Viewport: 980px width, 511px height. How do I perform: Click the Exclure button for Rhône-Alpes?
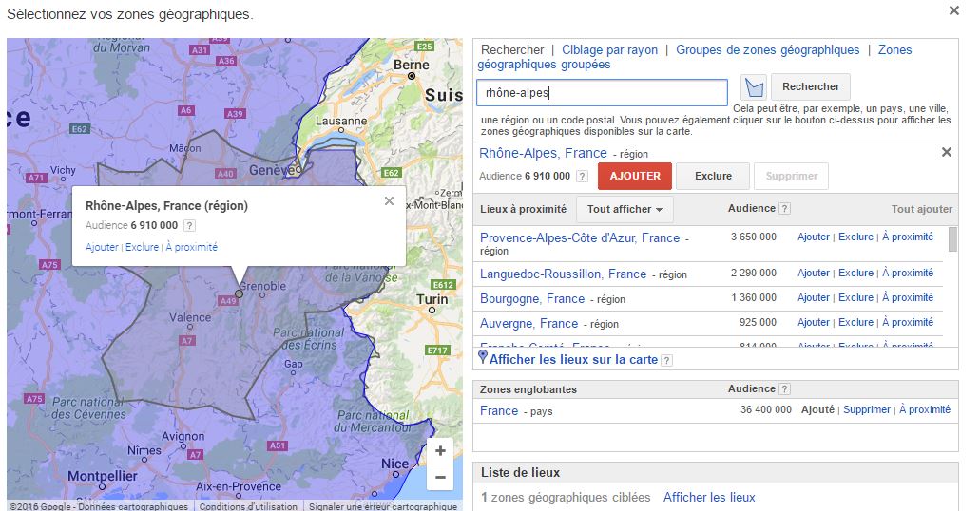click(x=713, y=176)
